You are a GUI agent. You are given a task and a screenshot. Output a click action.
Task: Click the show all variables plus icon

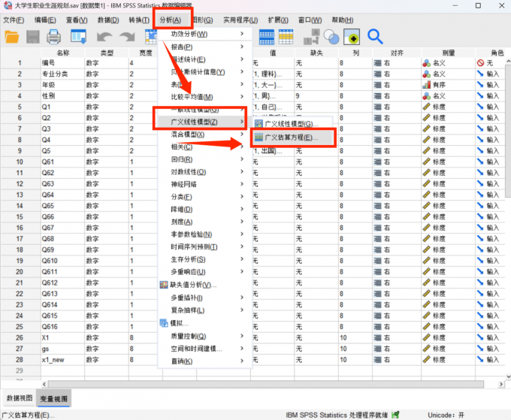coord(352,37)
